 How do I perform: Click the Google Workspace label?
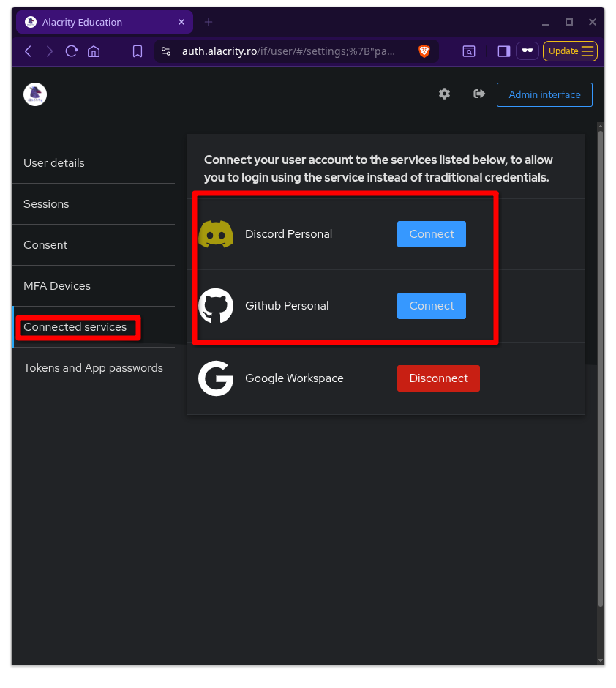294,378
